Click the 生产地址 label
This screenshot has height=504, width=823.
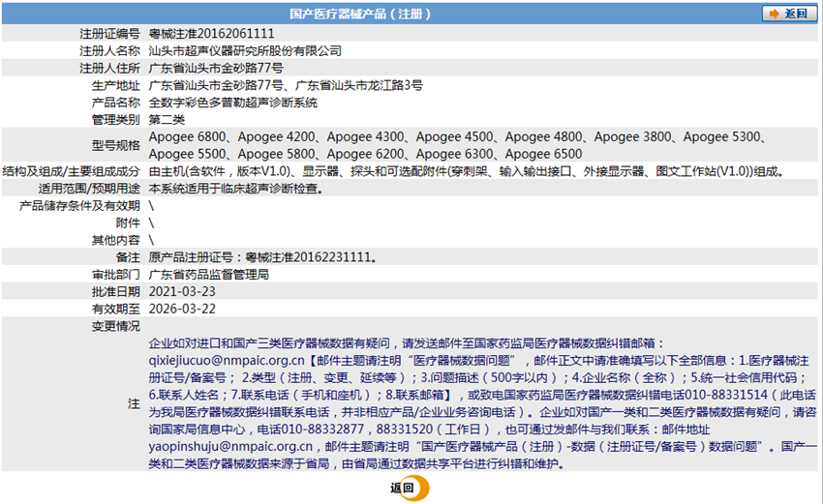click(x=115, y=85)
